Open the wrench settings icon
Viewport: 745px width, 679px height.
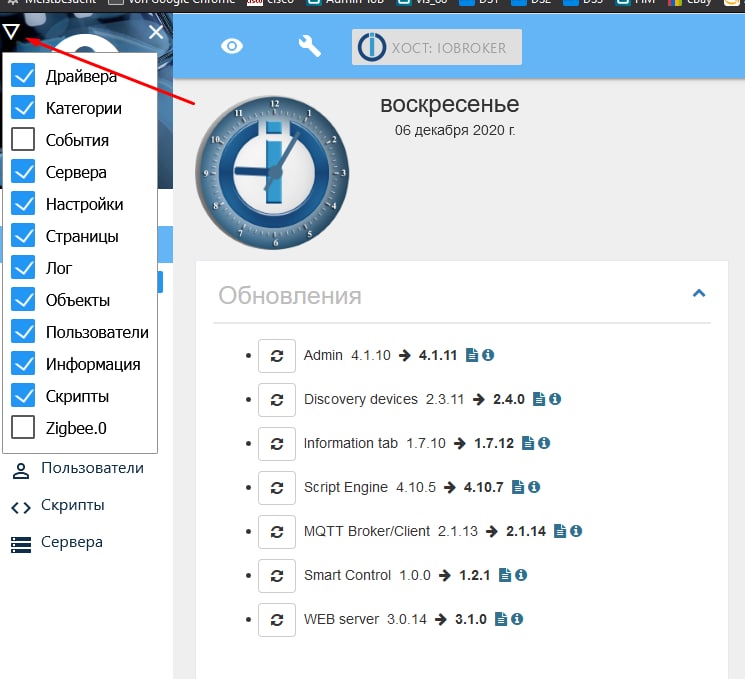(309, 47)
